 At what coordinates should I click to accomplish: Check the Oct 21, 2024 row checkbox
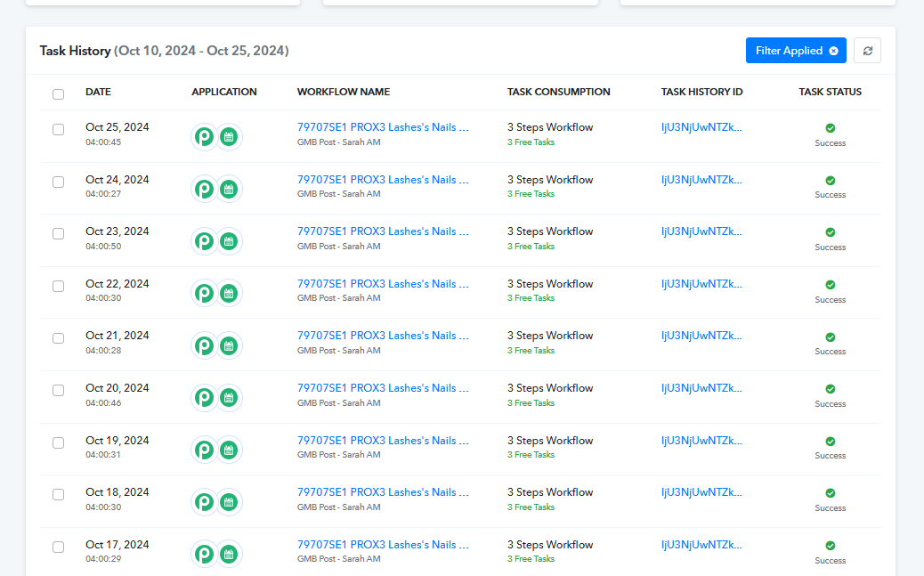(59, 338)
